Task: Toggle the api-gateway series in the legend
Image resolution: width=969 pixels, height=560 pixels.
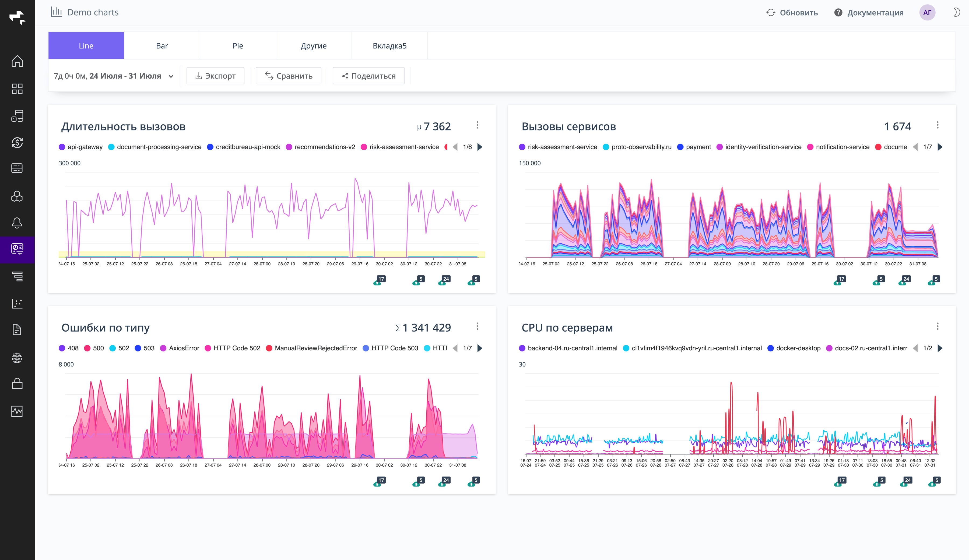Action: 81,147
